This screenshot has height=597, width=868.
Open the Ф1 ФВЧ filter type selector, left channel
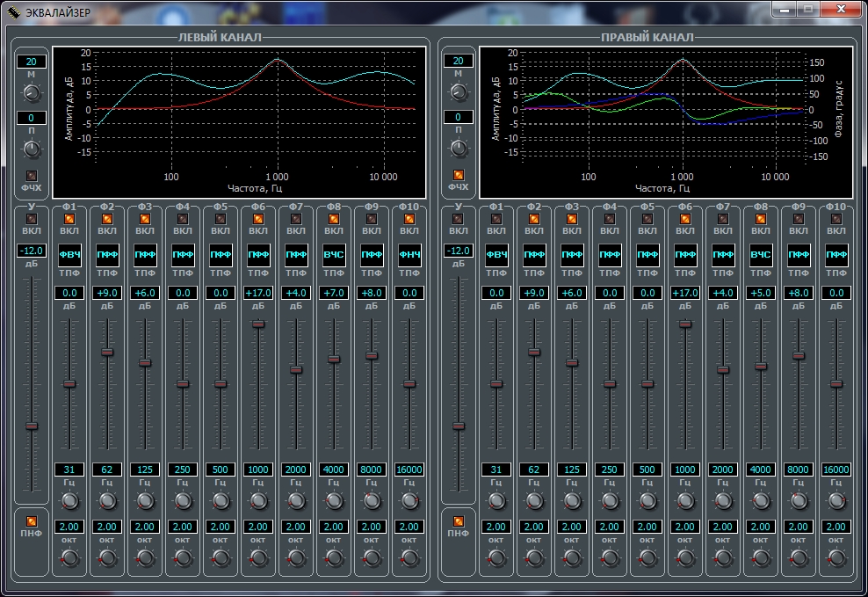[x=69, y=255]
